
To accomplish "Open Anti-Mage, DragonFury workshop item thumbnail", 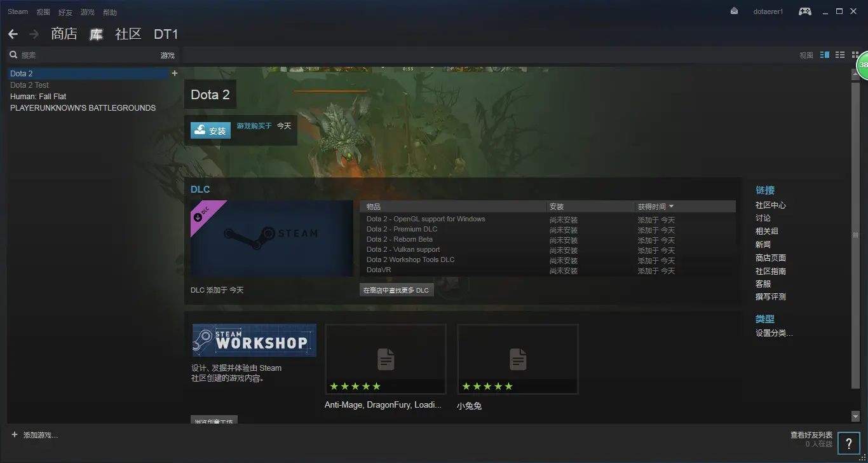I will (386, 359).
